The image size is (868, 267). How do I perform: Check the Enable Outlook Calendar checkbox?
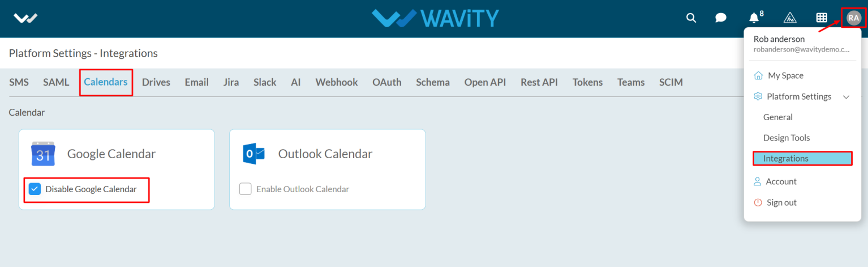[245, 189]
